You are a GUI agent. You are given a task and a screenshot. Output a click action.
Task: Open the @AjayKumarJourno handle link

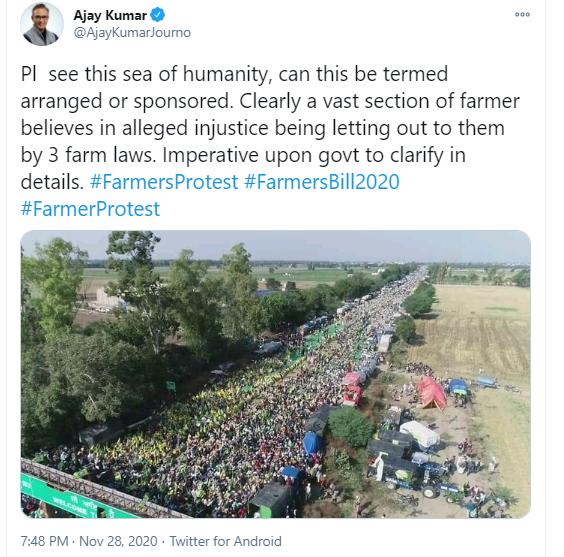[132, 32]
